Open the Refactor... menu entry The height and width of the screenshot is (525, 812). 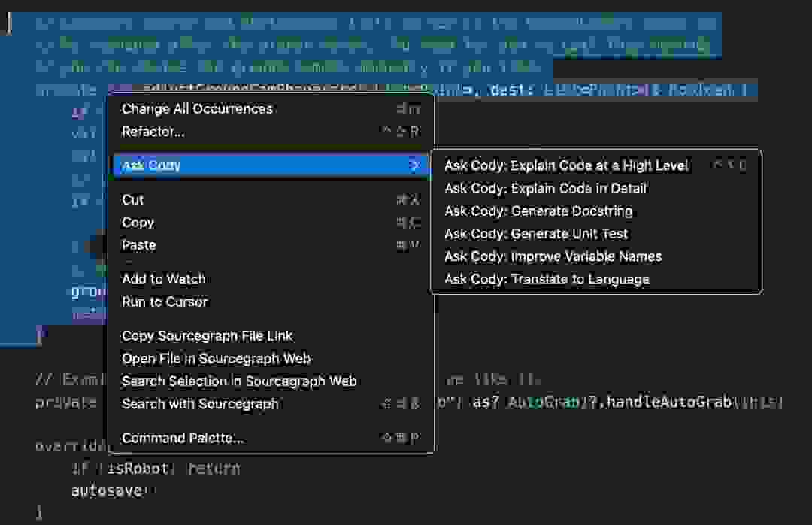click(x=271, y=132)
